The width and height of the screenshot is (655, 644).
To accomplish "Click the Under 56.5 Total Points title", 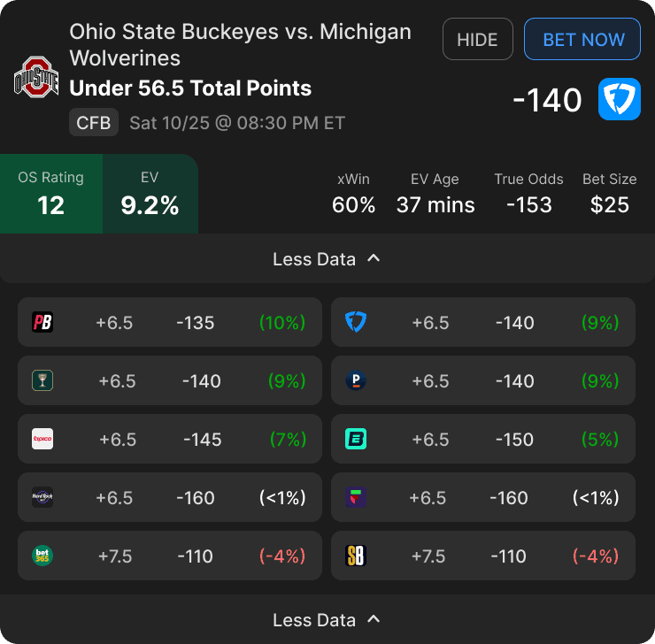I will (190, 88).
